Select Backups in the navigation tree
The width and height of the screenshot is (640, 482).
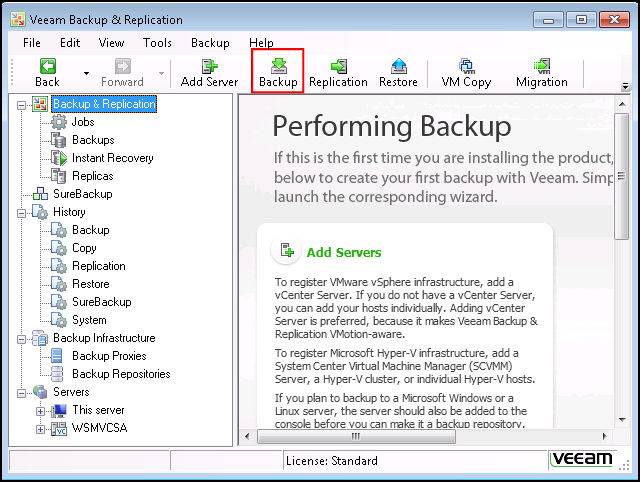tap(93, 140)
